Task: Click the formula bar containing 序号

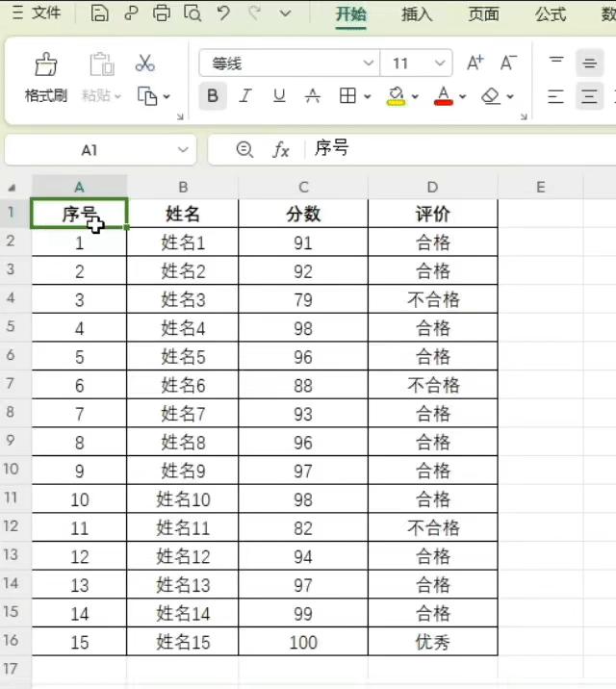Action: tap(461, 149)
